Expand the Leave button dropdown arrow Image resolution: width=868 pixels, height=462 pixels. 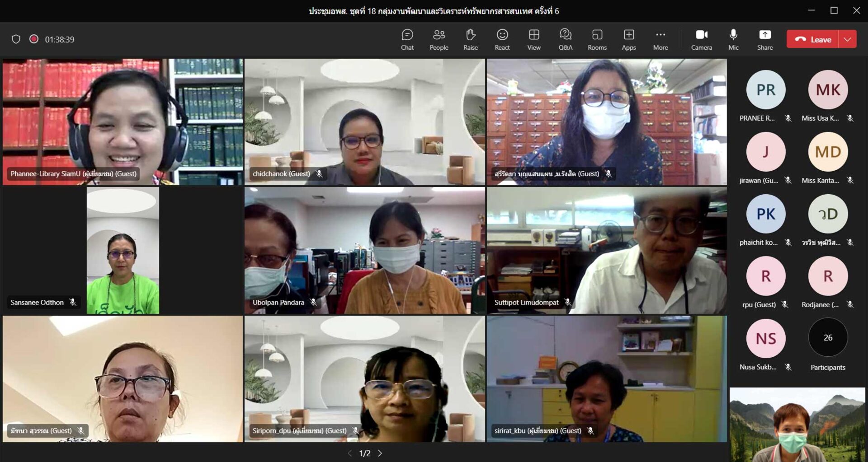pos(848,39)
